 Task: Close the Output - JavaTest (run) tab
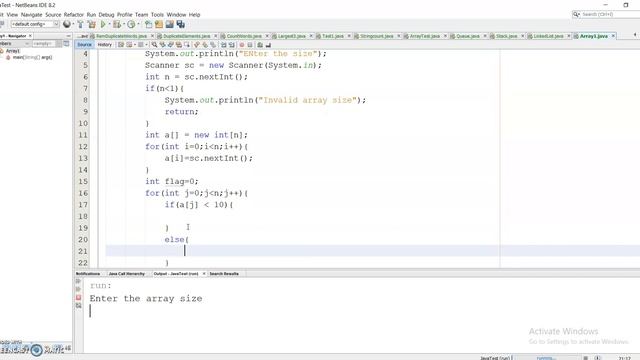(204, 273)
